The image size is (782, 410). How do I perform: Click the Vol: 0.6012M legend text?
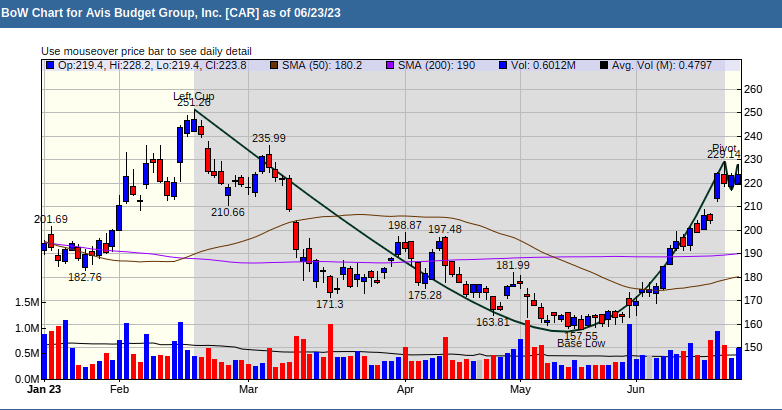click(543, 65)
